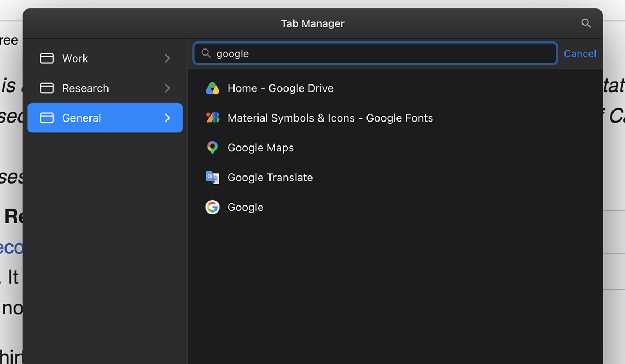
Task: Expand the General group chevron
Action: (x=167, y=118)
